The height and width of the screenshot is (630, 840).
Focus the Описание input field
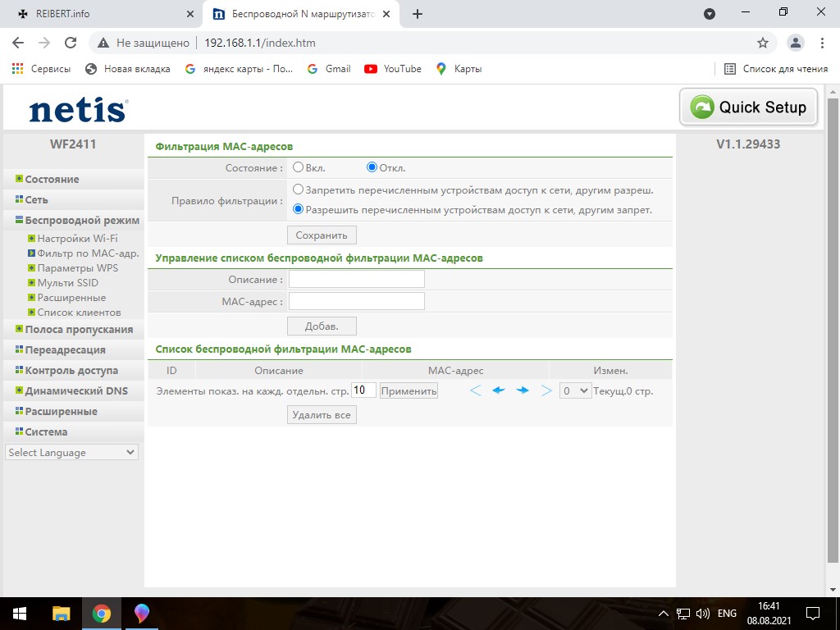357,279
